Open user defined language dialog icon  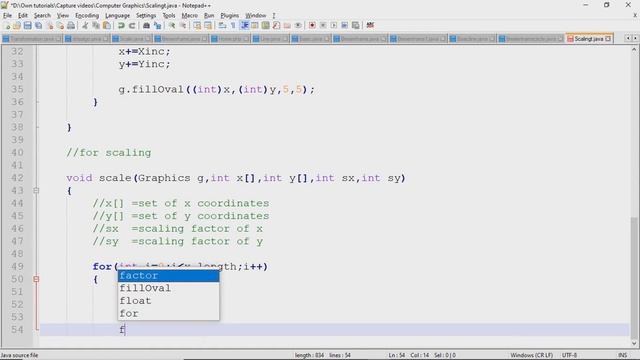pos(255,25)
